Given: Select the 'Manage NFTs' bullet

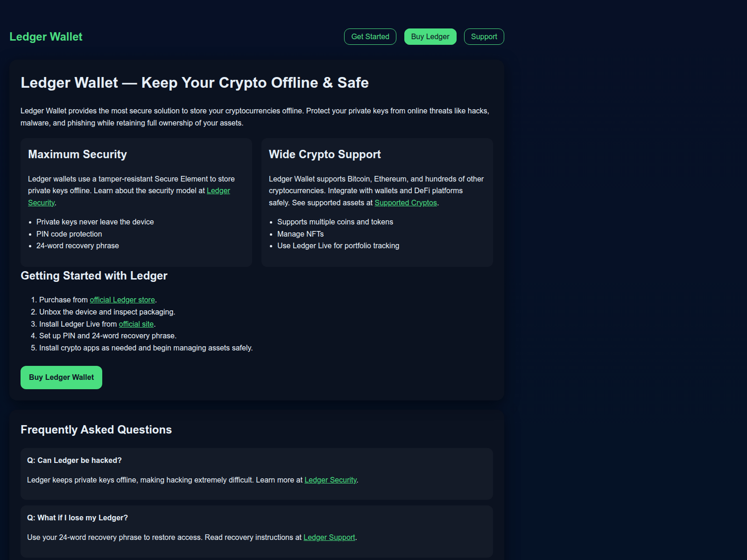Looking at the screenshot, I should 300,234.
